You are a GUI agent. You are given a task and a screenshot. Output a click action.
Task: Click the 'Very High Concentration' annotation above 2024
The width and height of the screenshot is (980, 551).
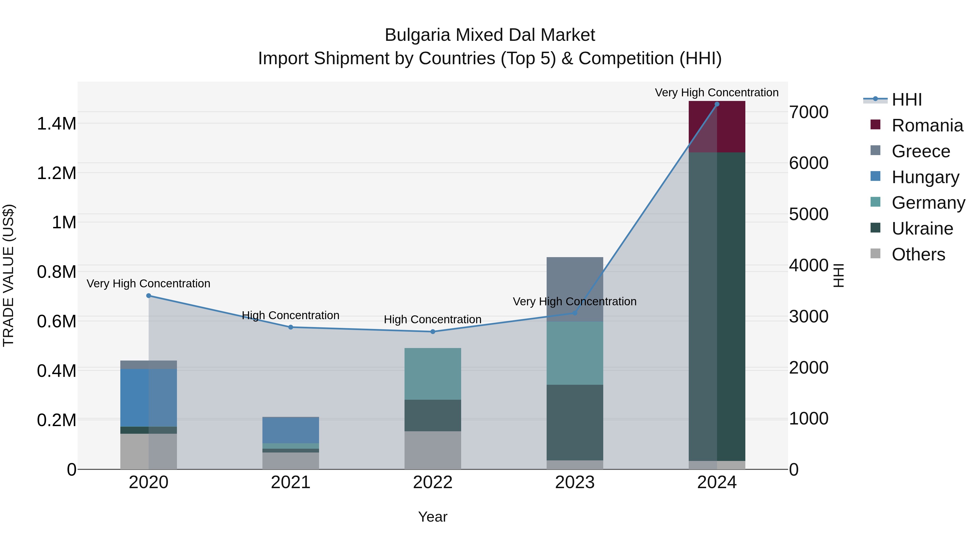[717, 93]
